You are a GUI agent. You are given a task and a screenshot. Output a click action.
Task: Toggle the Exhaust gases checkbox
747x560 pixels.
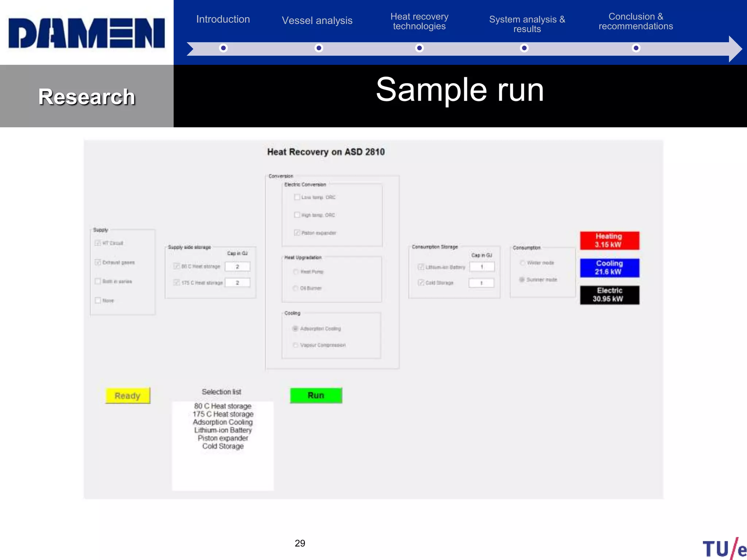coord(98,262)
